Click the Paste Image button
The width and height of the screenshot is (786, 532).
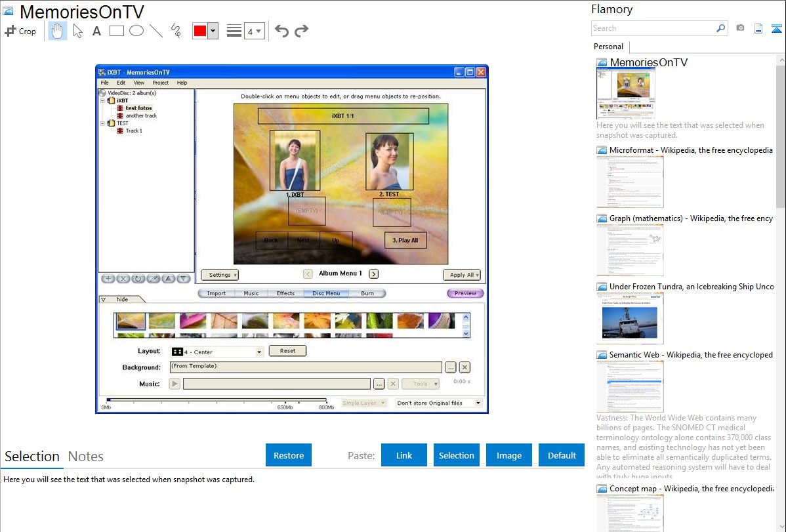(509, 455)
